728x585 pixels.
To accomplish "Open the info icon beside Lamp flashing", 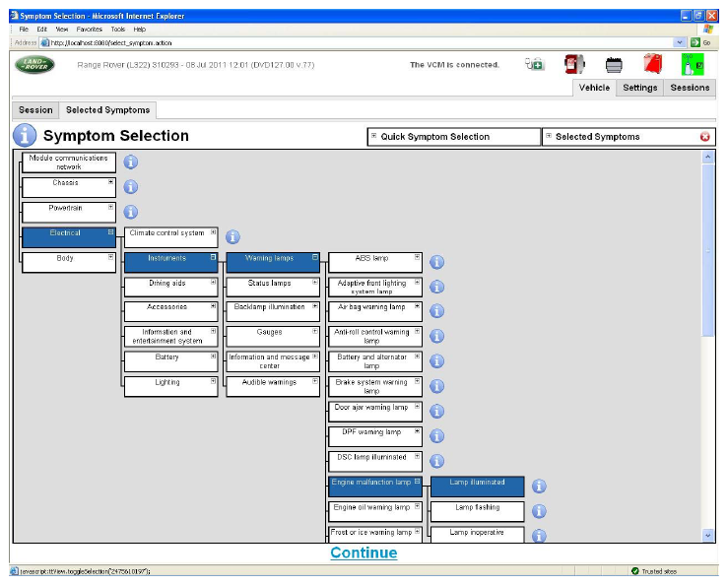I will pyautogui.click(x=539, y=511).
